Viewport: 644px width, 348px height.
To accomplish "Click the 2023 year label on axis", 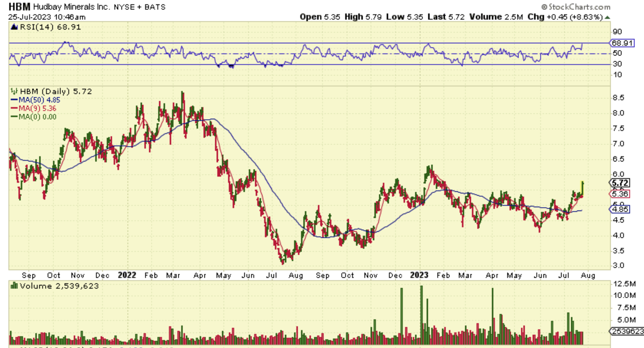I will (x=419, y=275).
